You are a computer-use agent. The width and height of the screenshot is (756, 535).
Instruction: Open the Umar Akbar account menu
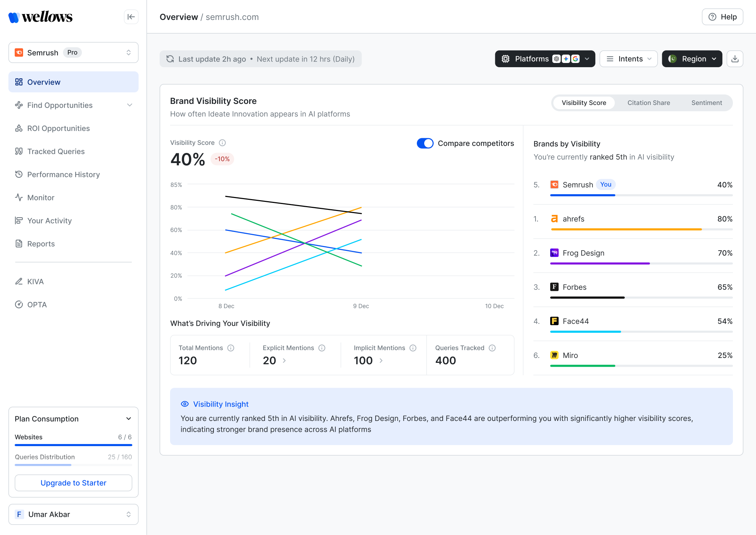tap(73, 514)
